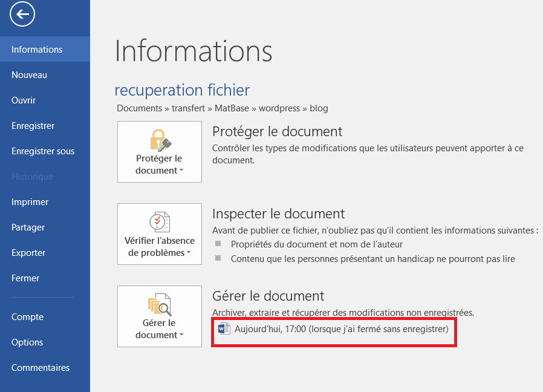Select Exporter in the sidebar
The width and height of the screenshot is (543, 392).
[45, 253]
